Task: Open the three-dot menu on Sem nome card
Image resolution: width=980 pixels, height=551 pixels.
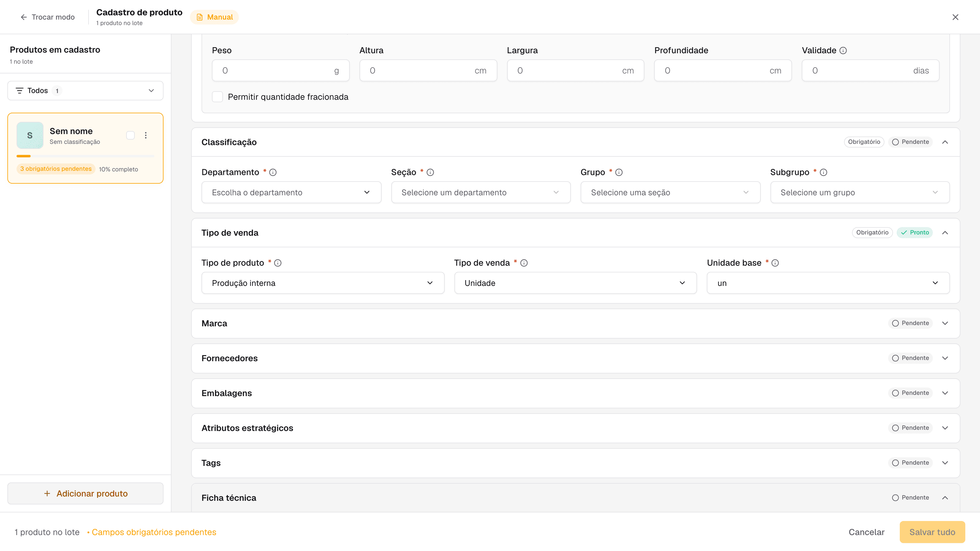Action: tap(146, 135)
